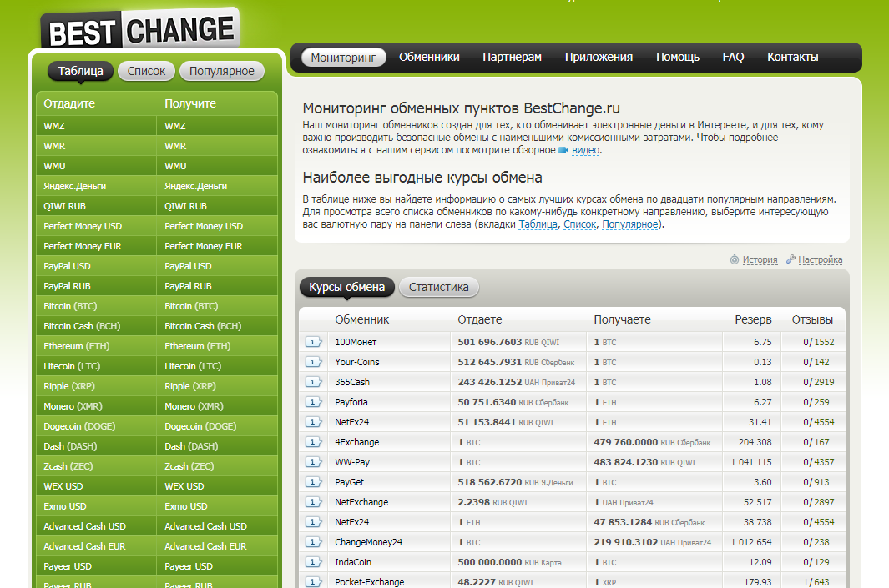Click info icon beside 4Exchange

[x=313, y=442]
